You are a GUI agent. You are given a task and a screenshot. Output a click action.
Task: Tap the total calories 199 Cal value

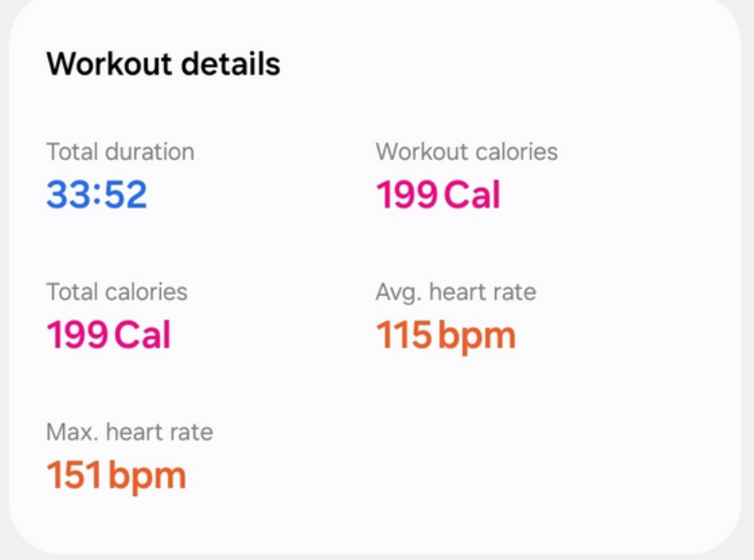tap(109, 335)
